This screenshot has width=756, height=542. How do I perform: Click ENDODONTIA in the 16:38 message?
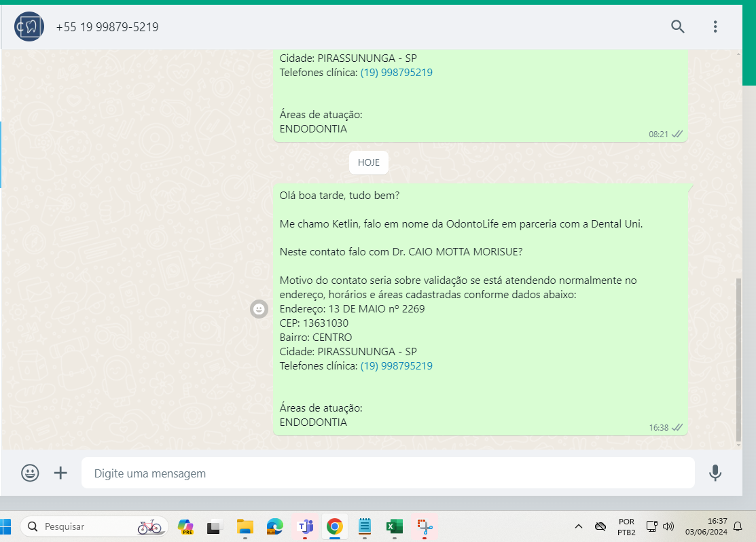[x=313, y=422]
